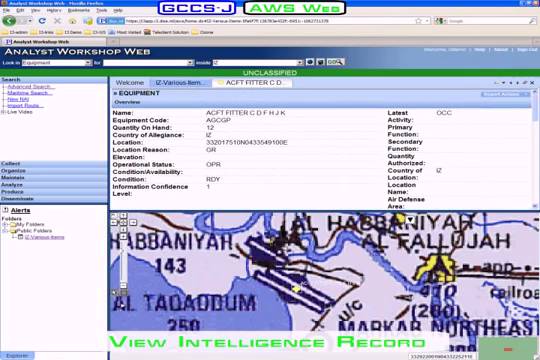Click the Equipment panel vertical scrollbar

click(535, 149)
